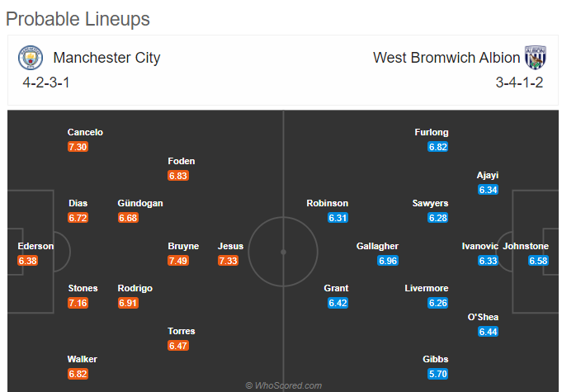Click the Manchester City club crest
The height and width of the screenshot is (392, 562).
pyautogui.click(x=31, y=57)
